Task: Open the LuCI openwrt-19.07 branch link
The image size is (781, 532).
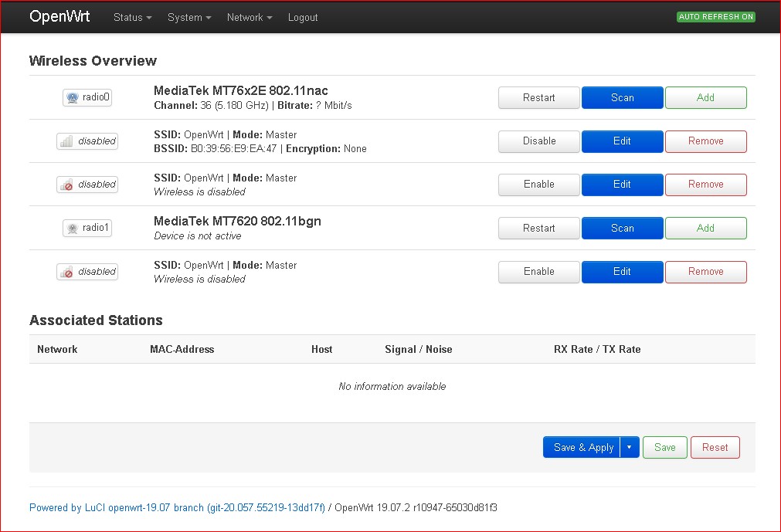Action: 177,508
